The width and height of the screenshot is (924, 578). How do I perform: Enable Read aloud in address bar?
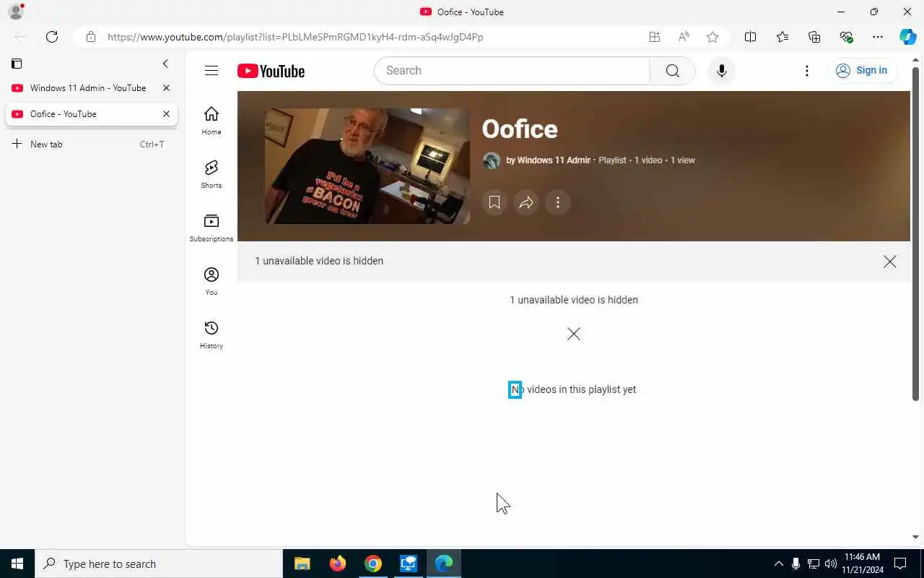pyautogui.click(x=684, y=37)
